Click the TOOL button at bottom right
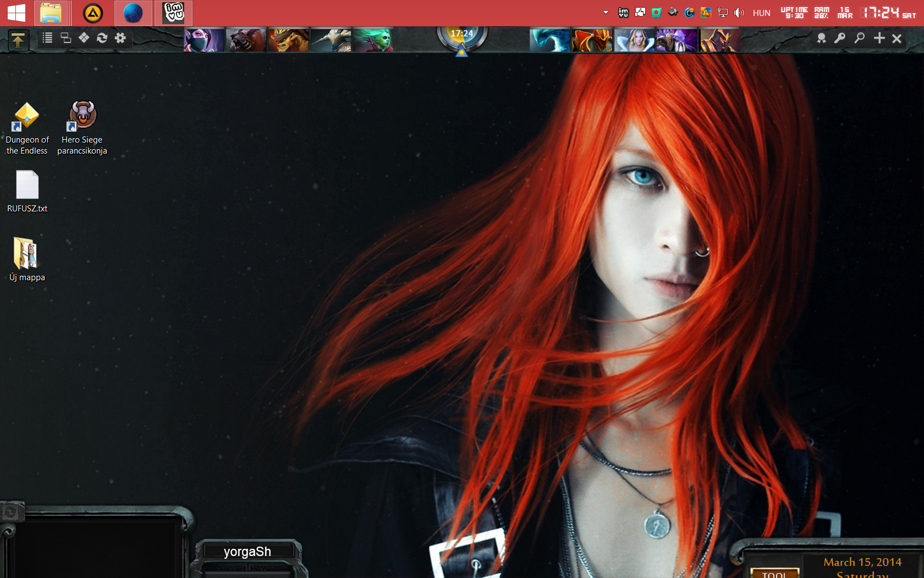Image resolution: width=924 pixels, height=578 pixels. 774,574
